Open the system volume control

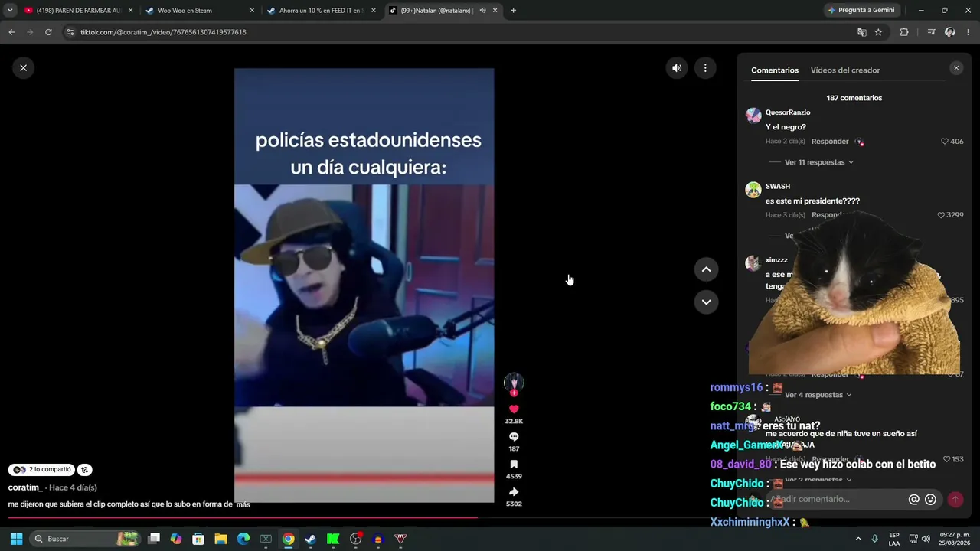click(926, 539)
